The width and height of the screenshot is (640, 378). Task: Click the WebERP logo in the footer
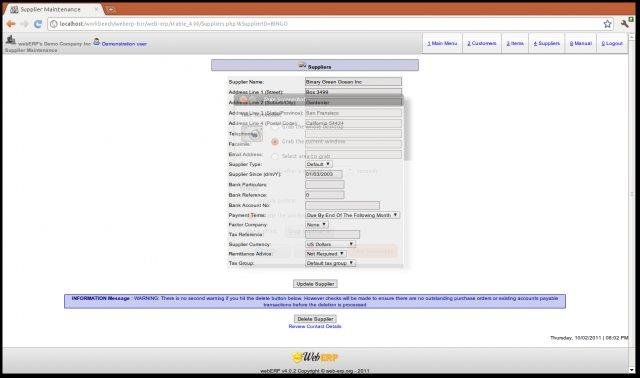pyautogui.click(x=315, y=358)
